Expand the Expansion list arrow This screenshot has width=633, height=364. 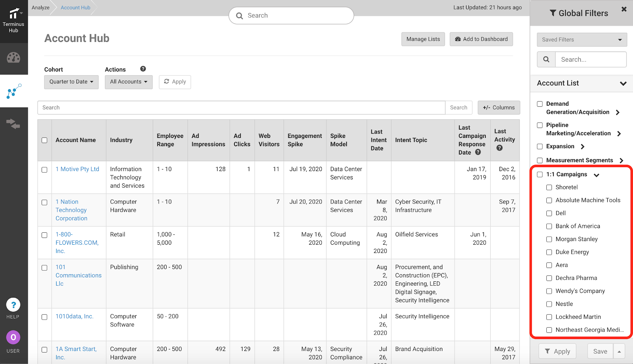[582, 147]
